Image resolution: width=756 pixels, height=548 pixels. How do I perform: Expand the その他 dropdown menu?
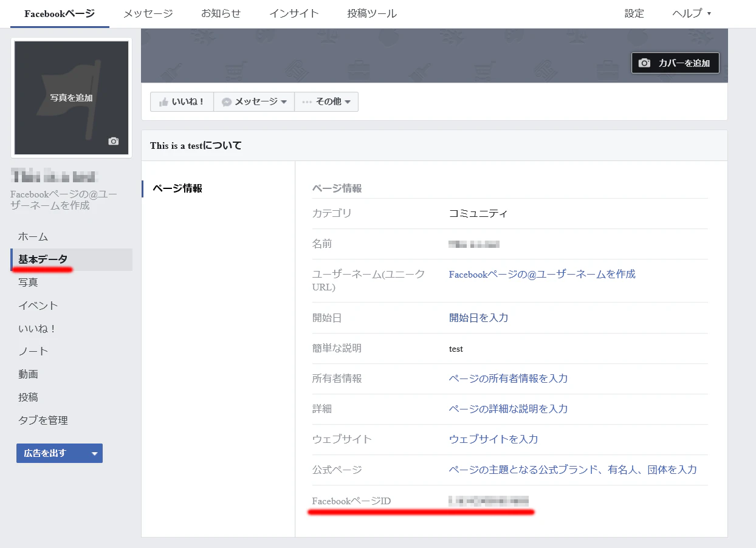click(x=326, y=102)
